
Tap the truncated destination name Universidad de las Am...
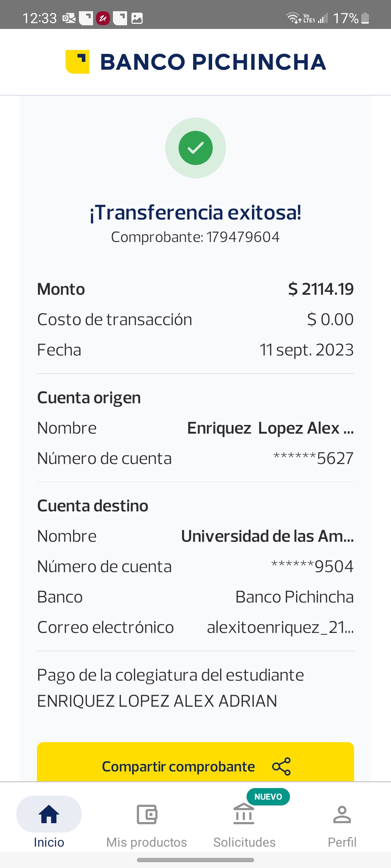point(267,536)
